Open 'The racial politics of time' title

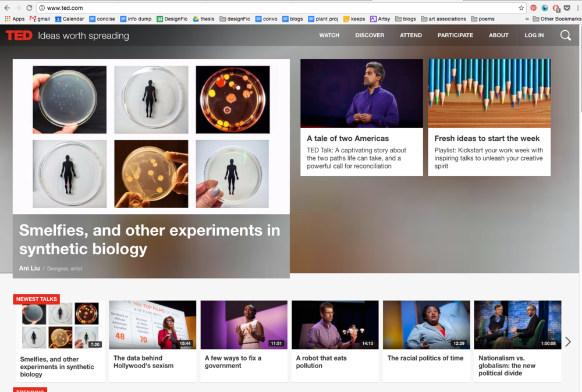point(425,358)
